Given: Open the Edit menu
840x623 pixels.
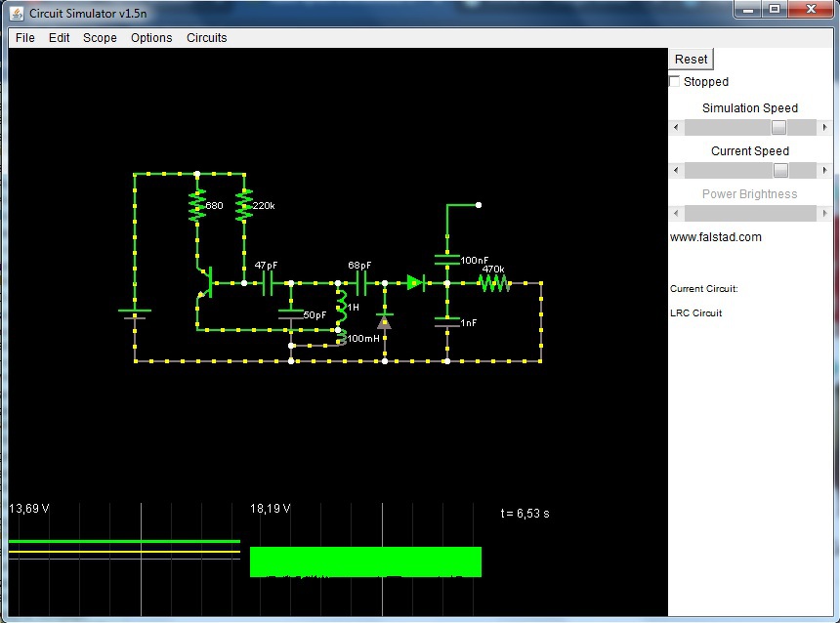Looking at the screenshot, I should pos(59,38).
